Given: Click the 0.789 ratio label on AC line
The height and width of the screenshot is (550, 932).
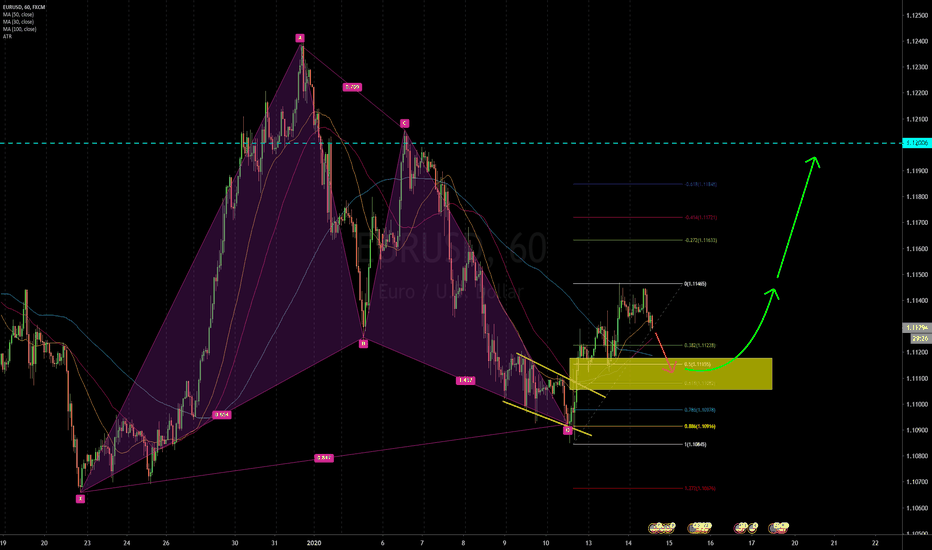Looking at the screenshot, I should 351,87.
